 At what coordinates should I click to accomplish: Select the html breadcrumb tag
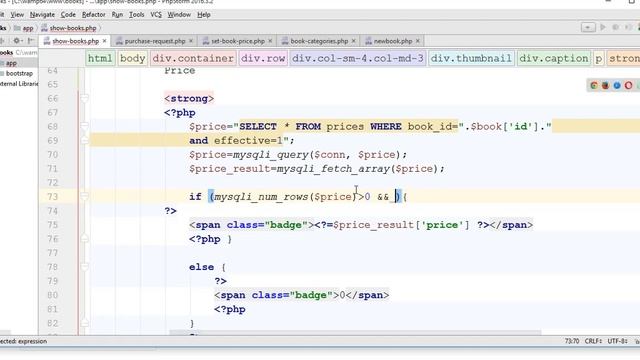[x=100, y=58]
